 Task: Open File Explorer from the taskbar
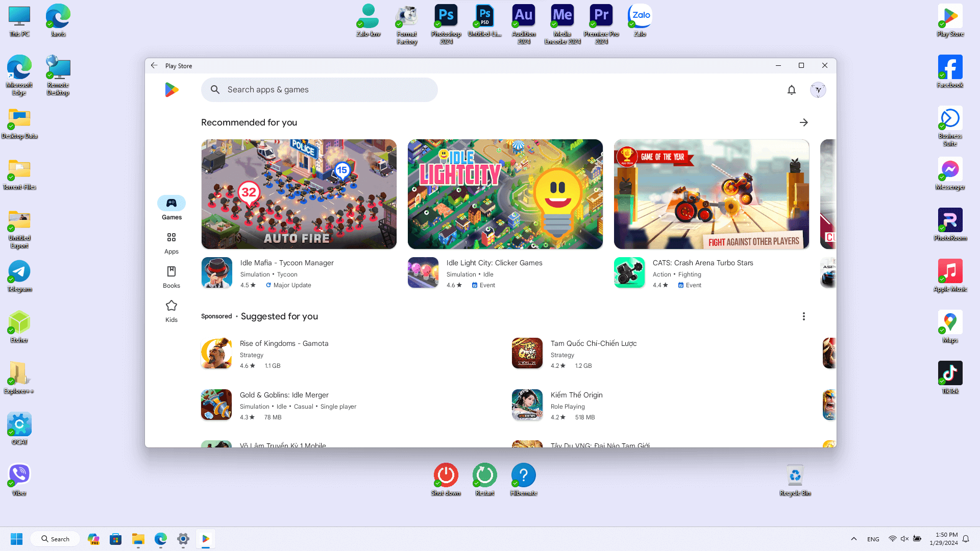[x=138, y=539]
